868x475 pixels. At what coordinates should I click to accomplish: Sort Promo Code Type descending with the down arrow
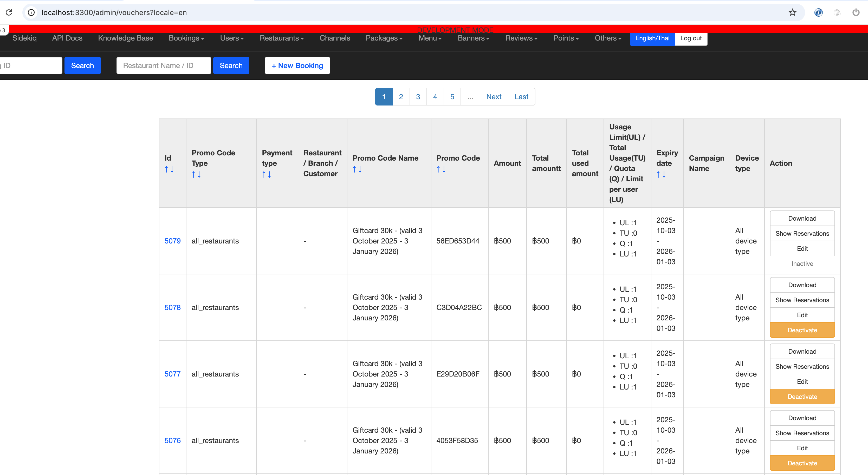(x=199, y=174)
